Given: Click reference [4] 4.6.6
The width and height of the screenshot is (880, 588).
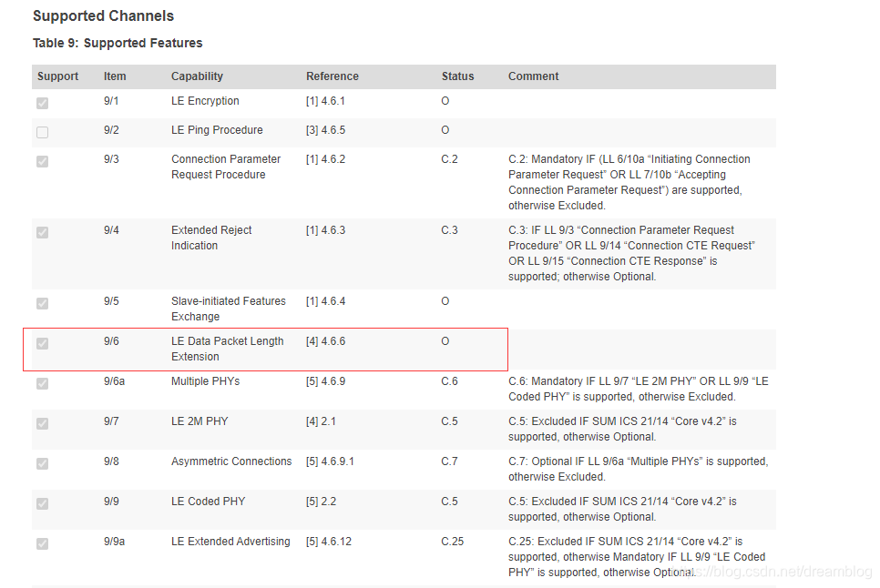Looking at the screenshot, I should [x=325, y=341].
